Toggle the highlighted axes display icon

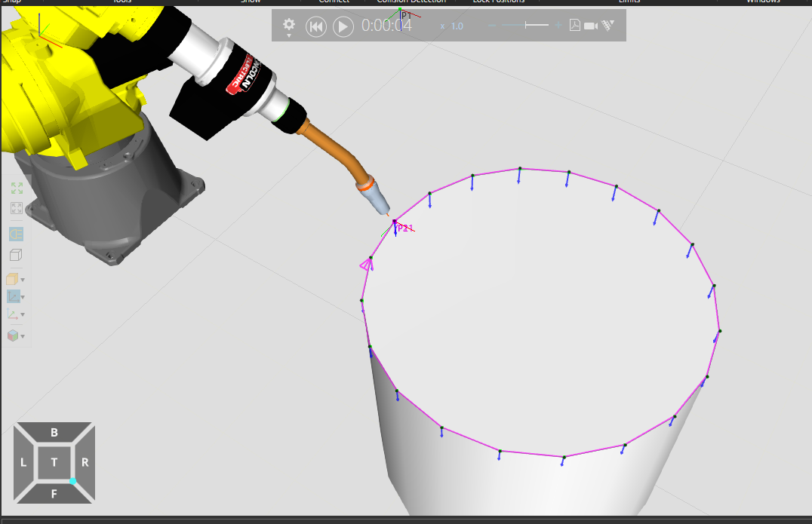(13, 296)
